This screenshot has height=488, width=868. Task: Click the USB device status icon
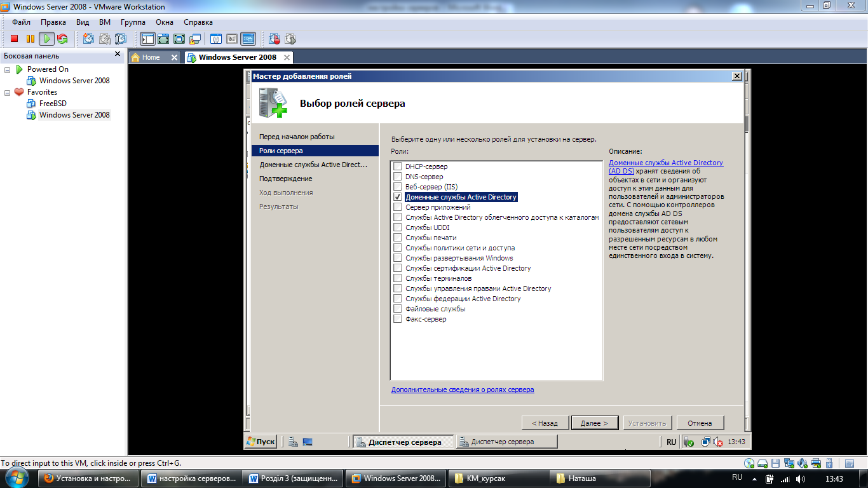831,463
